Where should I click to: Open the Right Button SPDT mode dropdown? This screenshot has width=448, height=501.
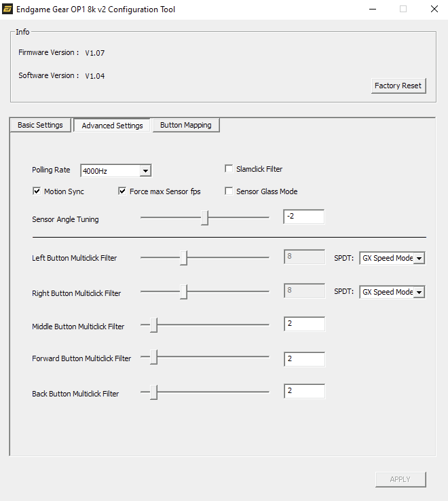392,292
